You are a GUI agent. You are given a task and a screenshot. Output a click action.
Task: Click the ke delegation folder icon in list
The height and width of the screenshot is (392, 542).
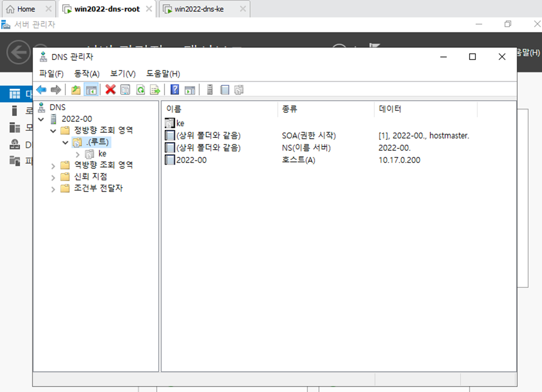(170, 123)
